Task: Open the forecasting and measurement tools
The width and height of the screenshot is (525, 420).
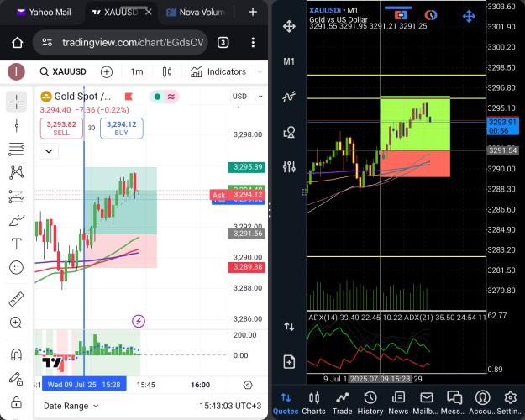Action: (x=17, y=197)
